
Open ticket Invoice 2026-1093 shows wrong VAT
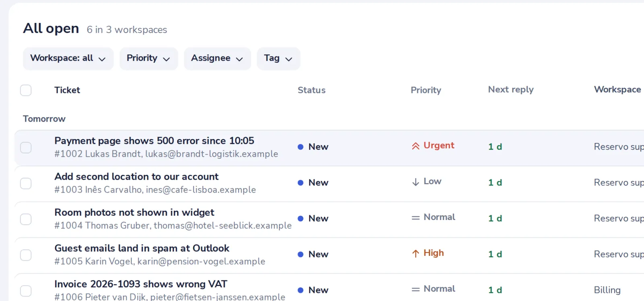coord(141,284)
